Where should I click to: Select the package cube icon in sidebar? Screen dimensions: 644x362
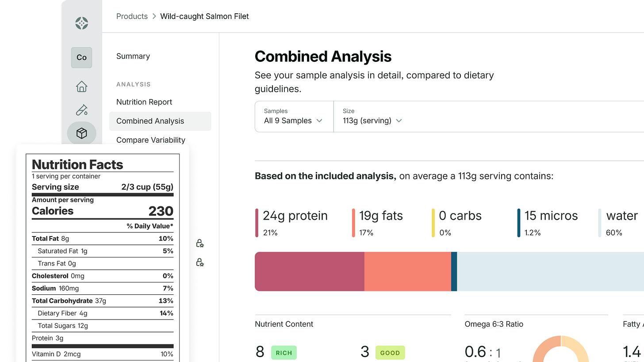[x=81, y=133]
